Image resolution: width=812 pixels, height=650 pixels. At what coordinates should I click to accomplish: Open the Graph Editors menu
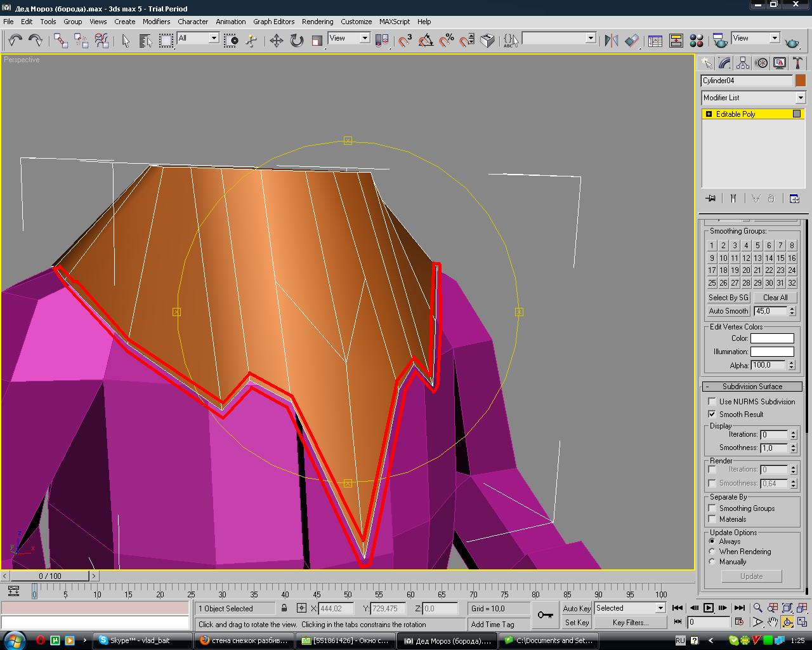(x=273, y=22)
